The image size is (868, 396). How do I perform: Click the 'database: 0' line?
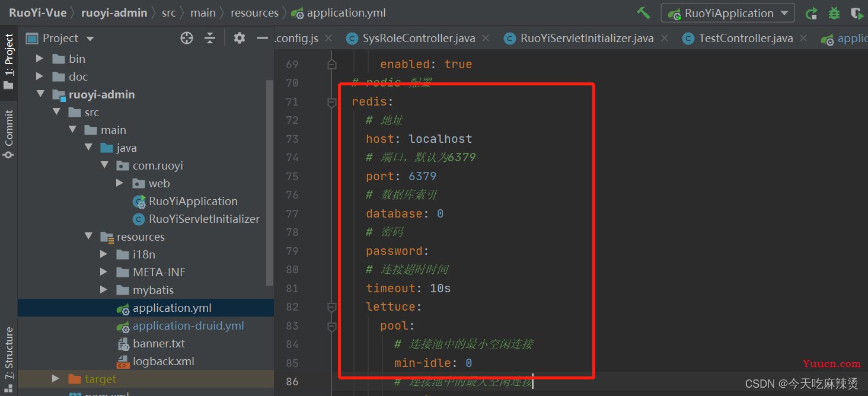pyautogui.click(x=404, y=213)
